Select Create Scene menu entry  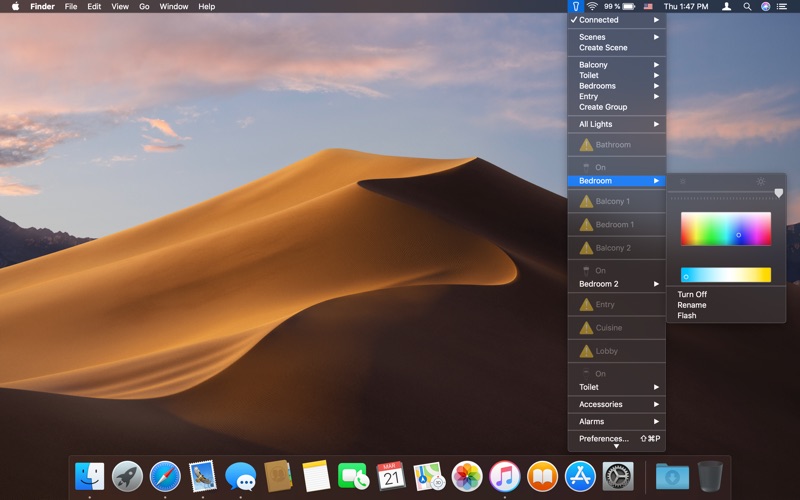(x=603, y=48)
